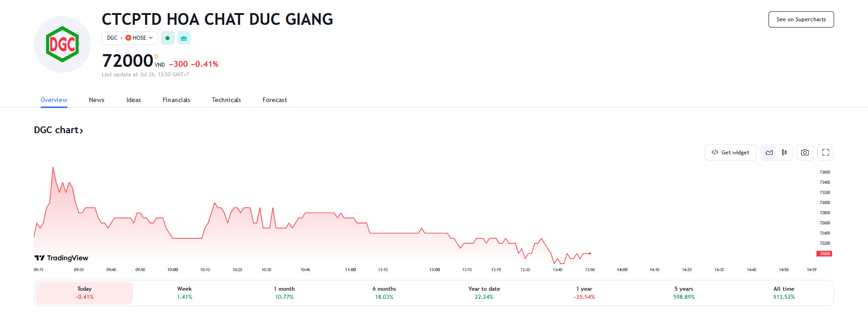Switch chart to candlestick style
Screen dimensions: 868x316
[784, 153]
